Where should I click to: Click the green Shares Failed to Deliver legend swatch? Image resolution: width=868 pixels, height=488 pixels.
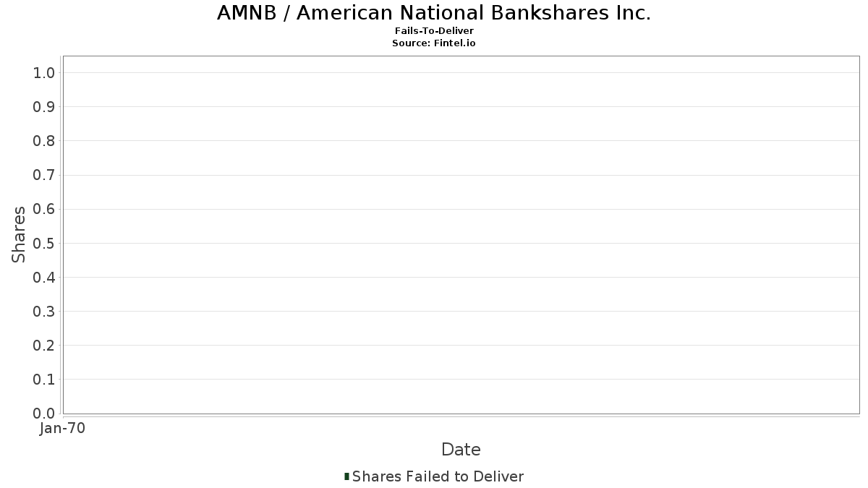347,476
